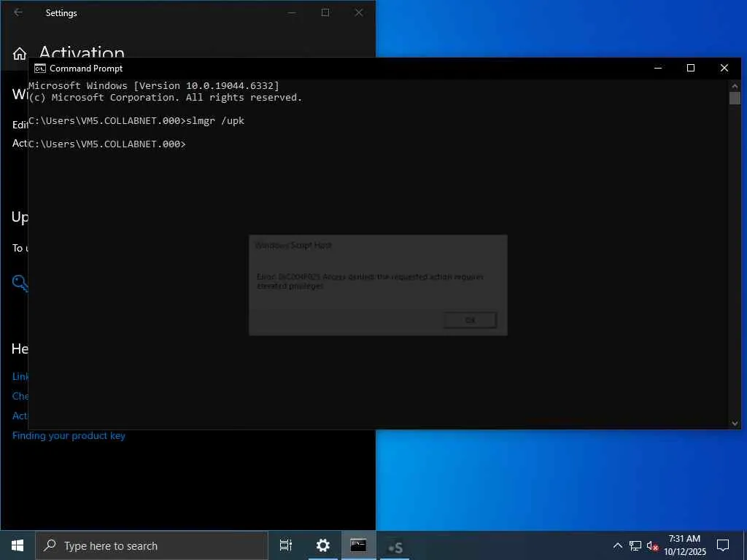Open network status tray icon

[x=635, y=545]
